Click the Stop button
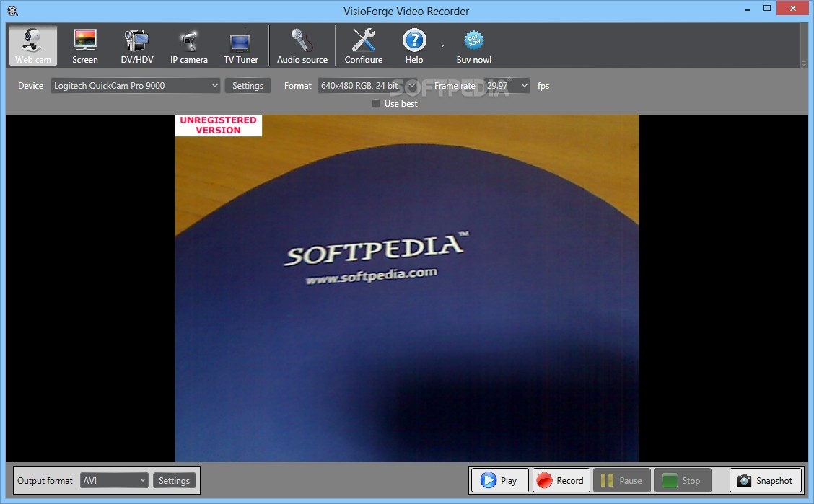 [683, 481]
